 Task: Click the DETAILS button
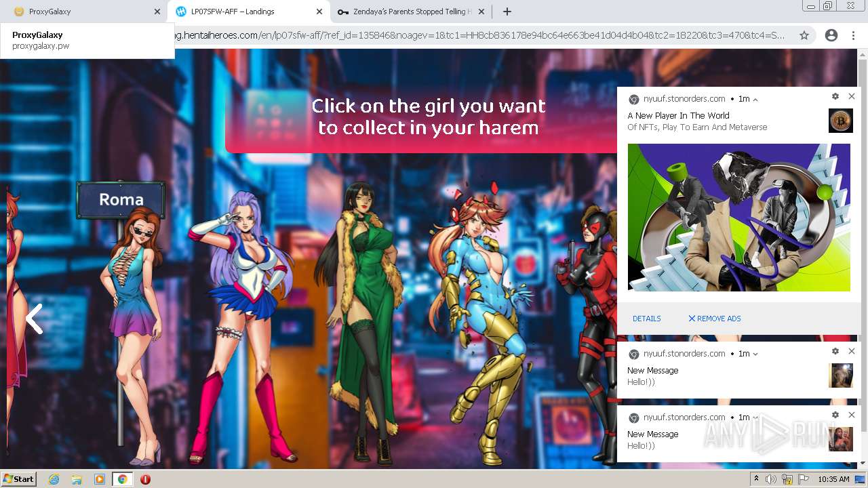point(647,319)
